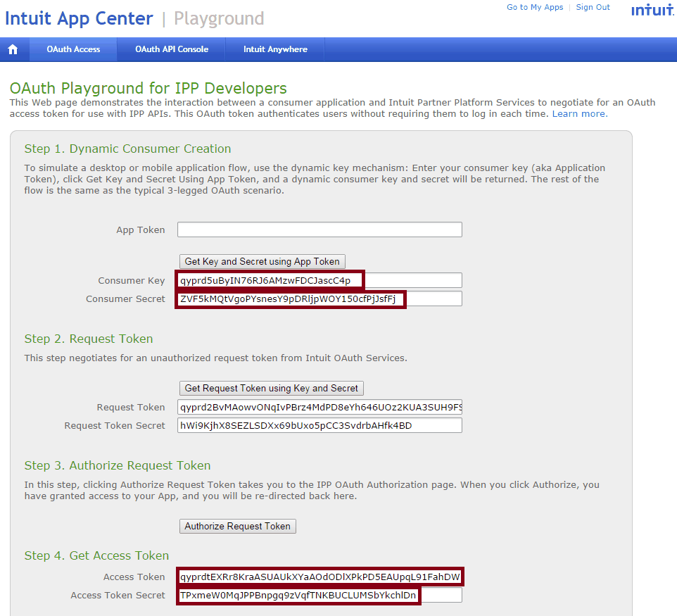Viewport: 677px width, 616px height.
Task: Click Get Request Token using Key and Secret
Action: pos(271,389)
